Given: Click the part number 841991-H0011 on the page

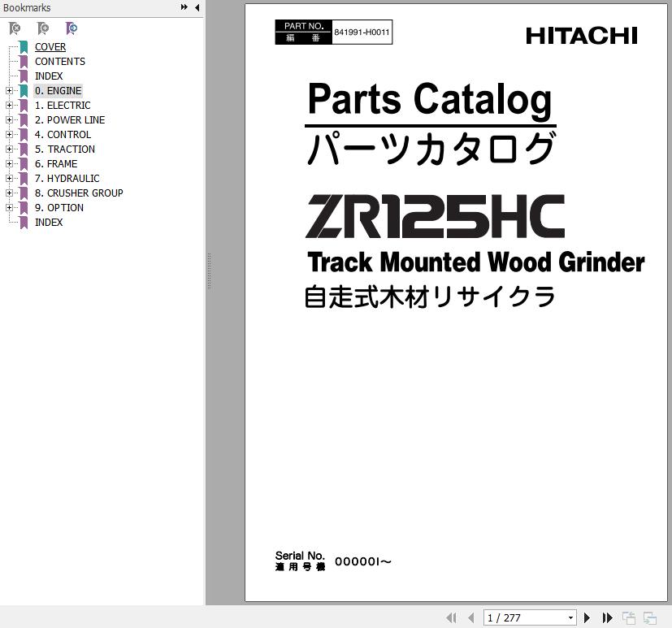Looking at the screenshot, I should pos(362,32).
